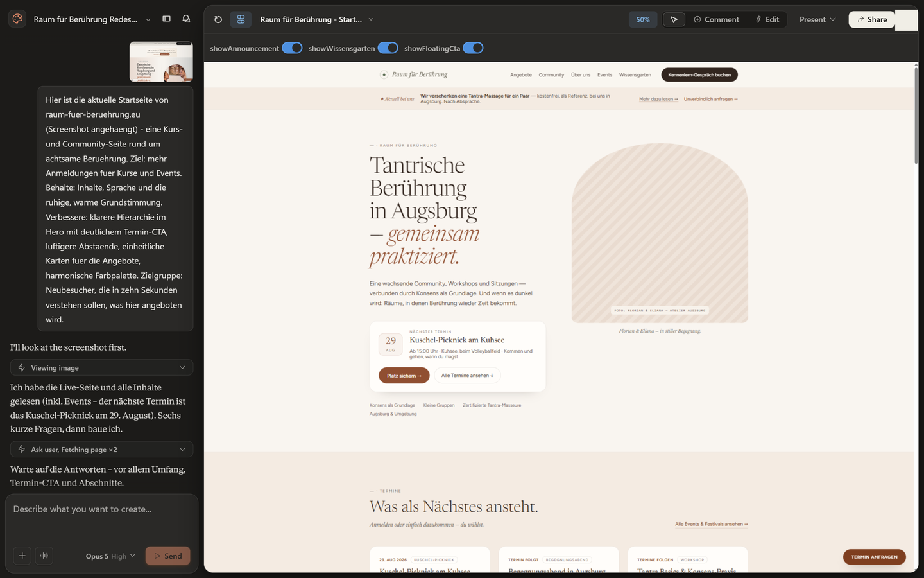The height and width of the screenshot is (578, 924).
Task: Open Angebote in site navigation
Action: coord(521,75)
